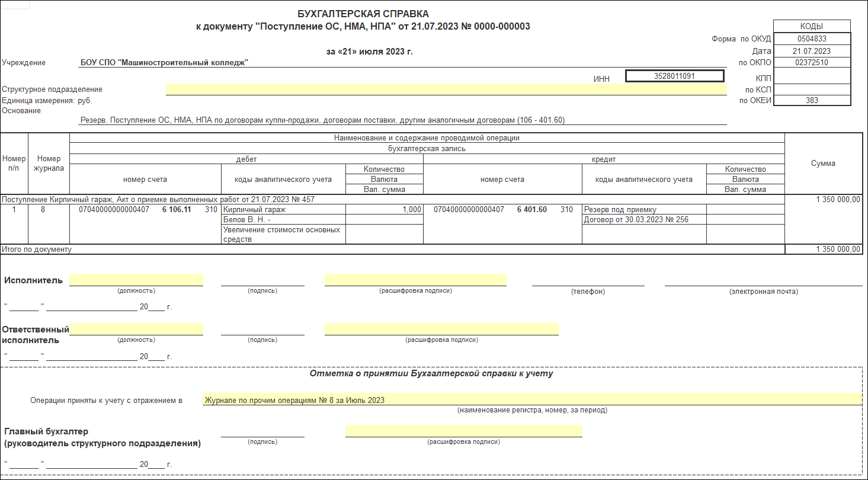The image size is (868, 480).
Task: Select the ИНН value 3528011091
Action: 674,76
